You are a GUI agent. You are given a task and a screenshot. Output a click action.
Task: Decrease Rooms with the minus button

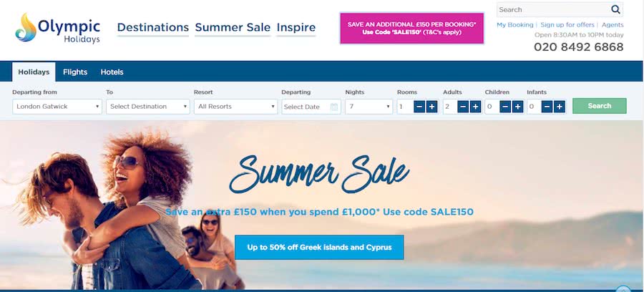coord(419,107)
